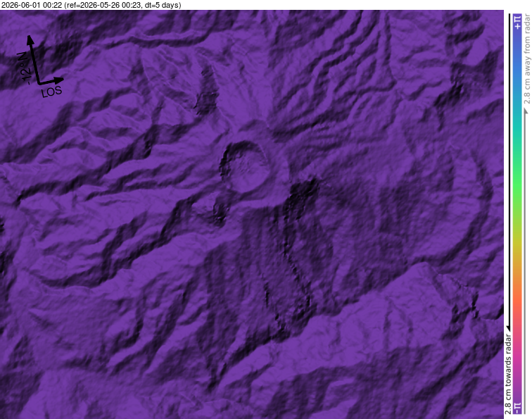Click the circular summit crater in map
The image size is (532, 419).
point(245,167)
